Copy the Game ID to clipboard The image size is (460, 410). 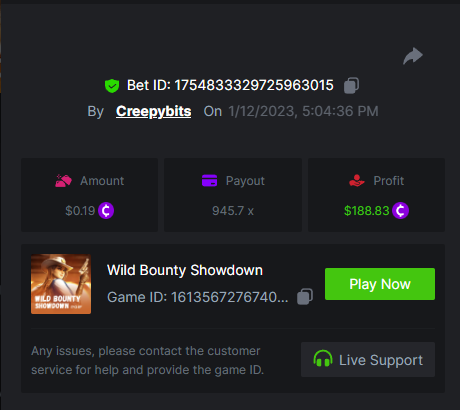pyautogui.click(x=305, y=296)
